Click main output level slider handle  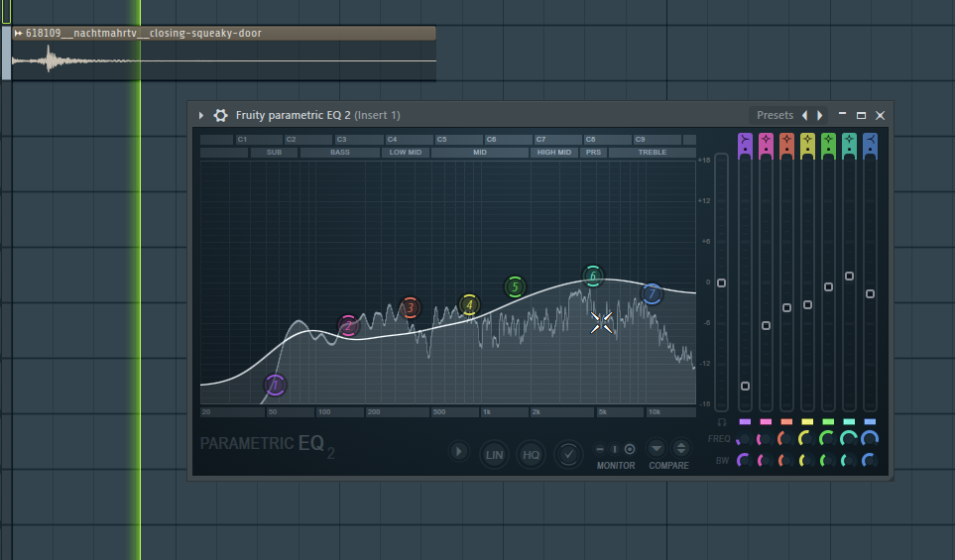721,283
